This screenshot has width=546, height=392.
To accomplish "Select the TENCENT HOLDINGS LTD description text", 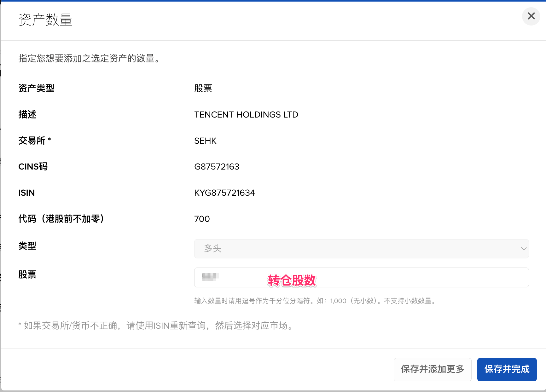I will pos(246,115).
